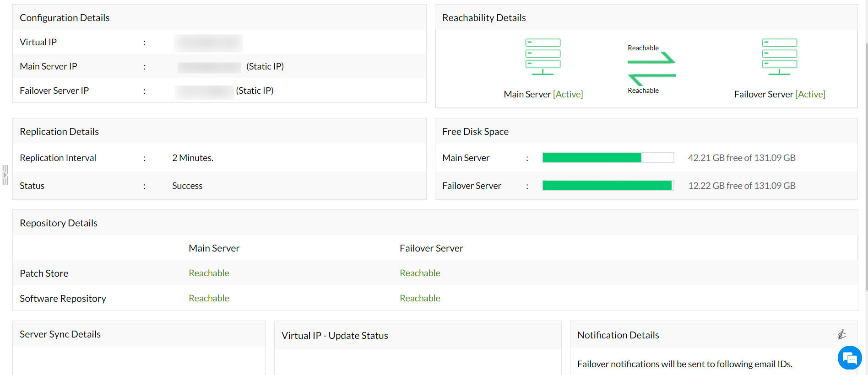Open the live chat bubble

[849, 358]
